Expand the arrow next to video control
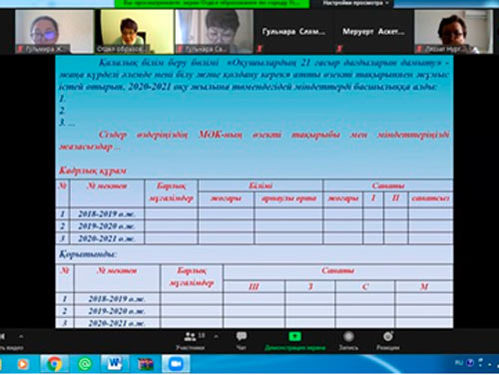This screenshot has height=375, width=499. 21,337
